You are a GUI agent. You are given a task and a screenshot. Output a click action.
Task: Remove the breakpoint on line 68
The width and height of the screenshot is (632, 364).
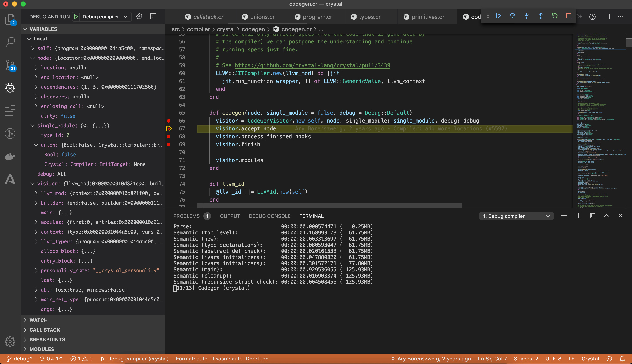click(x=169, y=137)
